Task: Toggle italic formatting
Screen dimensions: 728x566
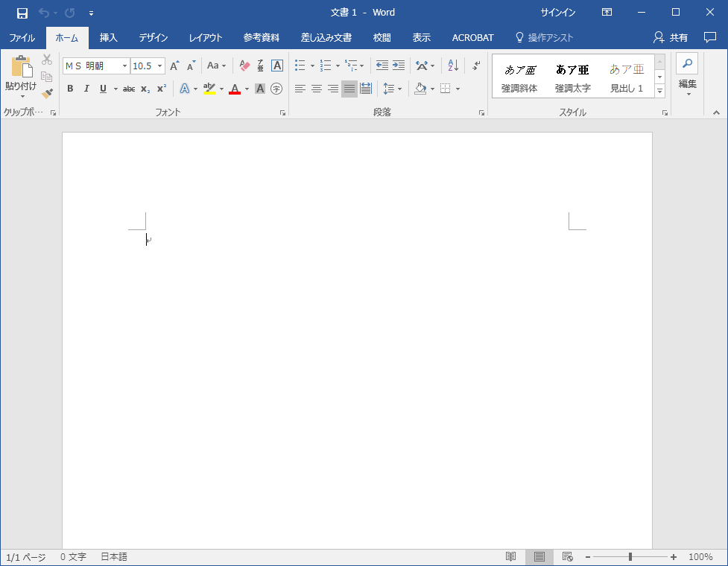Action: coord(86,89)
